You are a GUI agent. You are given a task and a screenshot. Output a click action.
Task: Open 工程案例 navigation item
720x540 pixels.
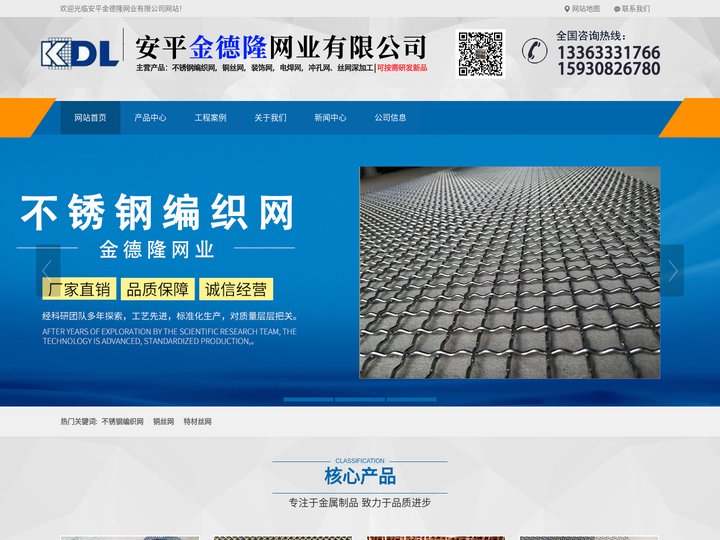click(x=210, y=118)
